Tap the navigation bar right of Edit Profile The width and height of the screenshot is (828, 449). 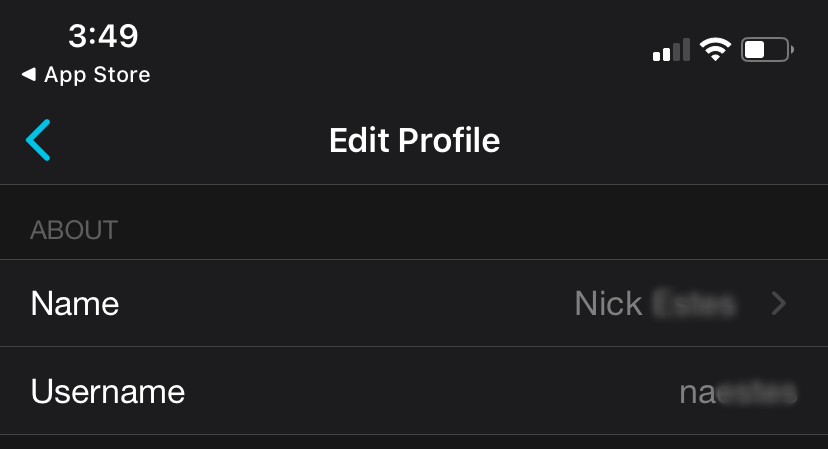660,141
